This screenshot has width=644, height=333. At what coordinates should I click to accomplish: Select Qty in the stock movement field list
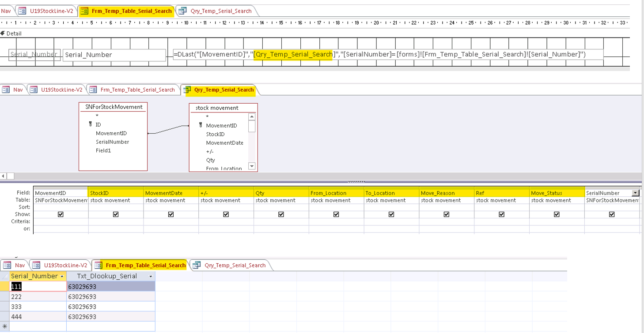tap(210, 160)
